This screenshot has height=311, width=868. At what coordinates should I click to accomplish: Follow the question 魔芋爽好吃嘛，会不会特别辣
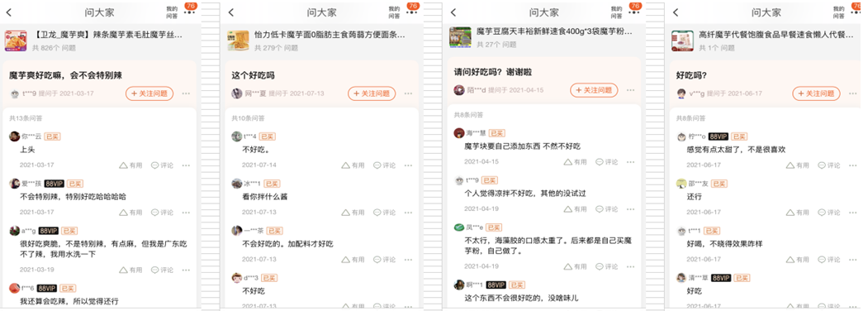(149, 93)
